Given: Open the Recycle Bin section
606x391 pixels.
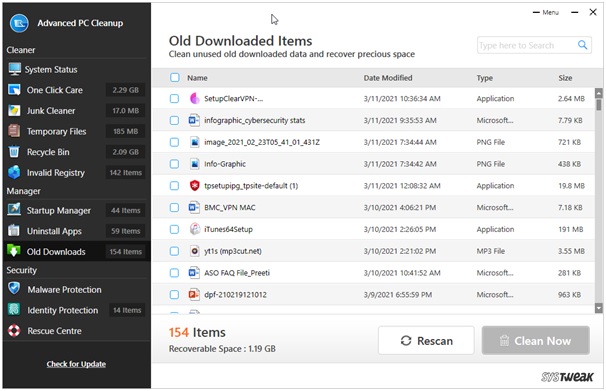Looking at the screenshot, I should [77, 152].
